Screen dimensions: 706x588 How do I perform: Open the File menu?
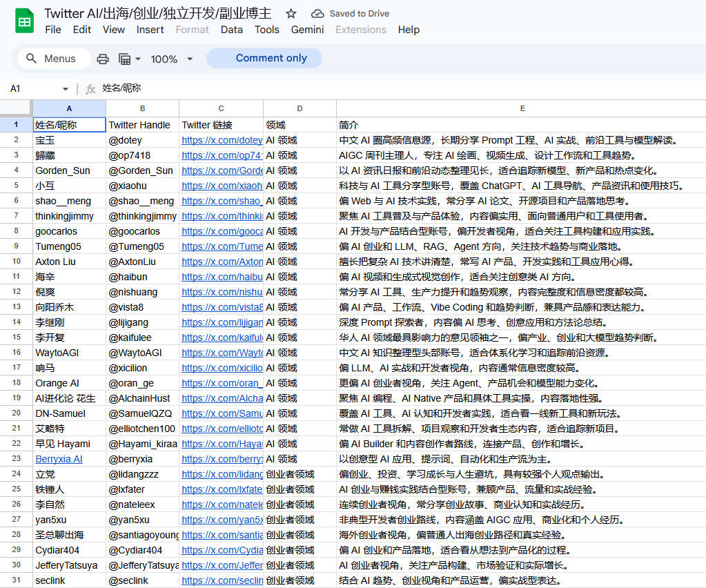click(x=53, y=30)
